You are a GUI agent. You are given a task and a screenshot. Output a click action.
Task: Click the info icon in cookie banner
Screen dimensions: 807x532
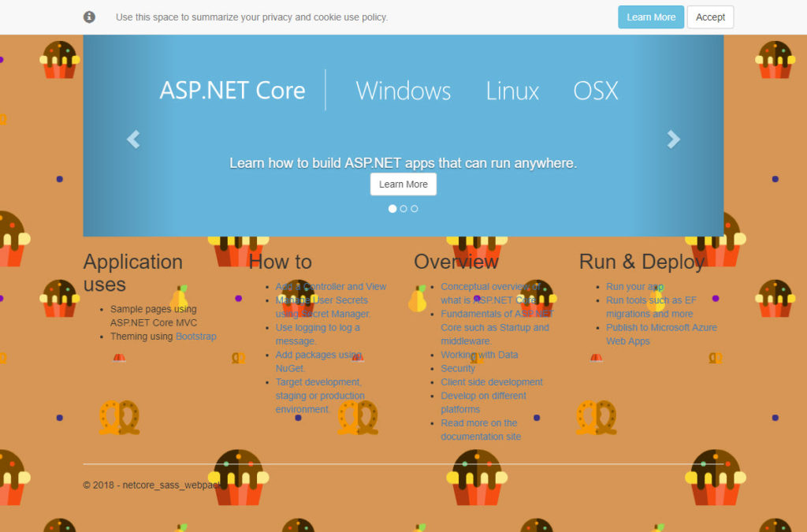tap(89, 17)
